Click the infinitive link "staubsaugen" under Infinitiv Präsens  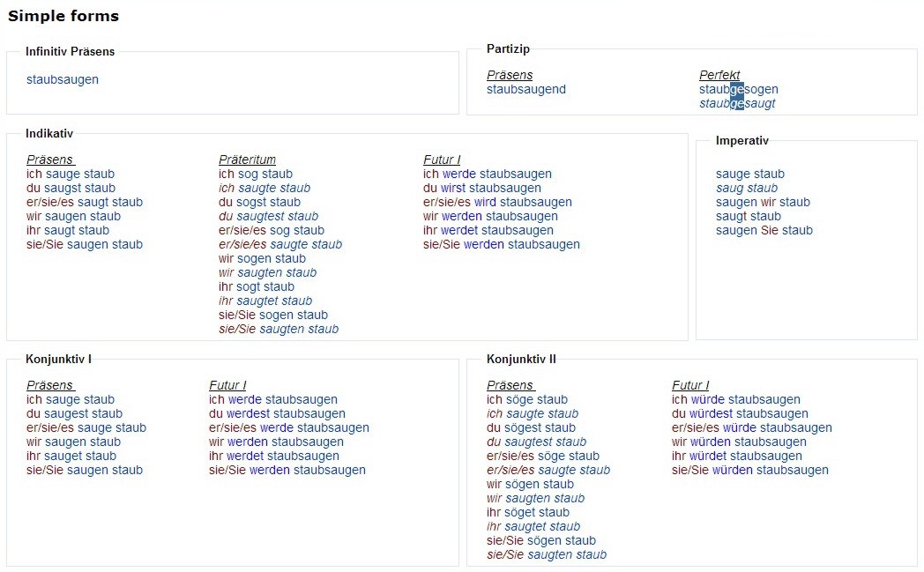click(x=63, y=79)
